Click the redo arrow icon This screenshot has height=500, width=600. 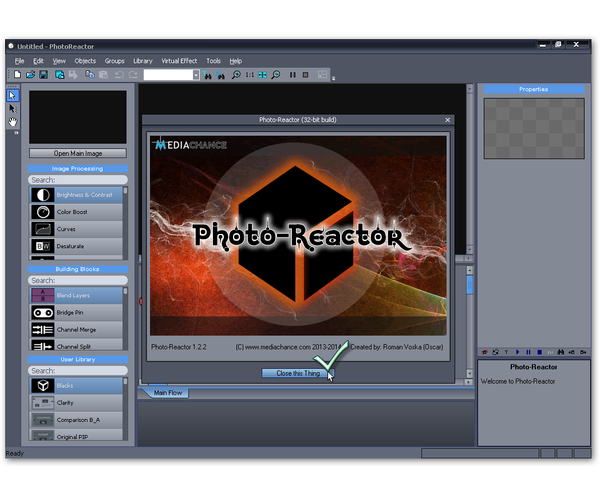tap(133, 75)
